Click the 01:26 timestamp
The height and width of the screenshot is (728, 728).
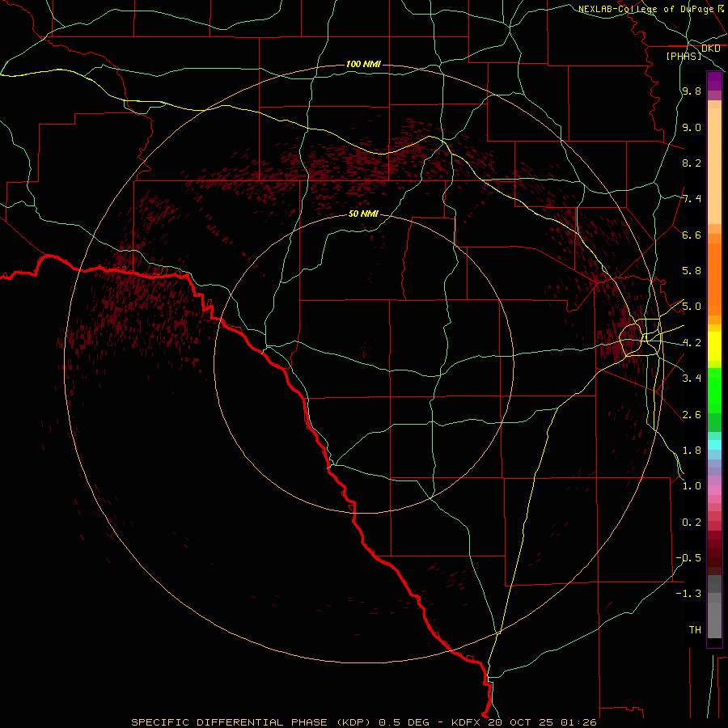(x=578, y=722)
